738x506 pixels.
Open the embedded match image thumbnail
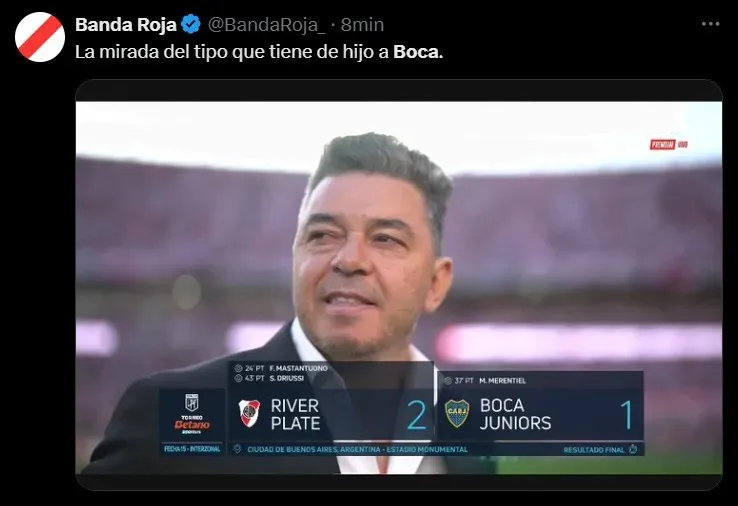(x=399, y=285)
